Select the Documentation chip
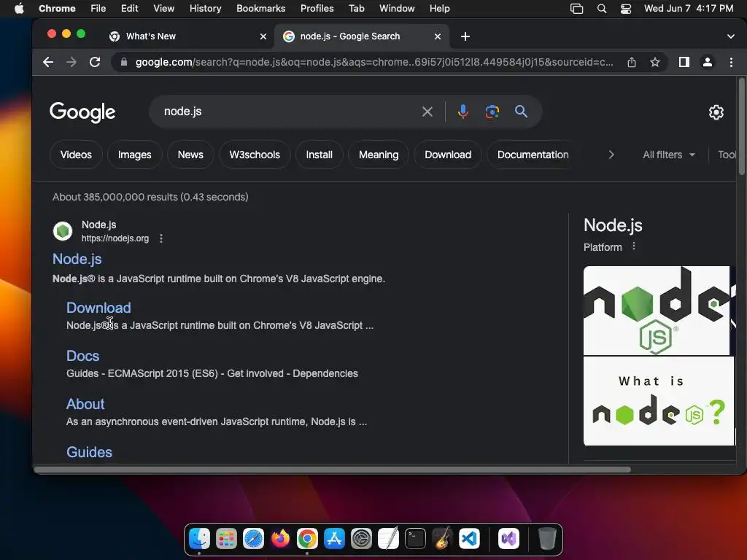 [533, 155]
